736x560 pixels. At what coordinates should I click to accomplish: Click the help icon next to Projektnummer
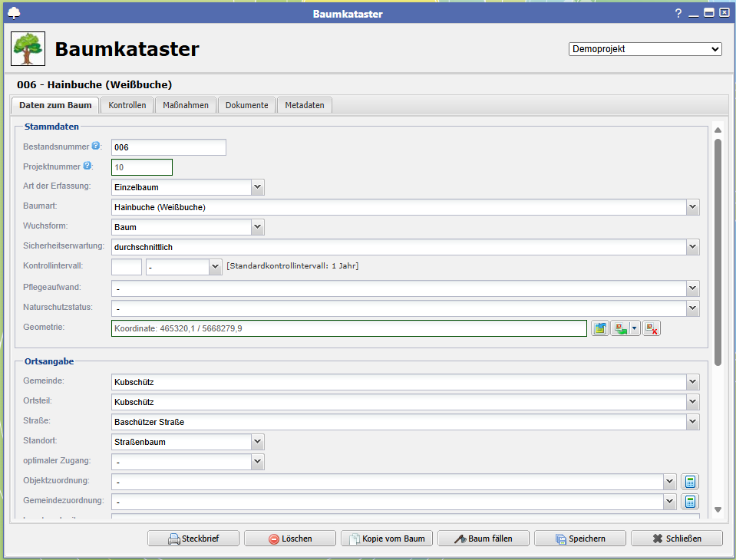point(87,166)
